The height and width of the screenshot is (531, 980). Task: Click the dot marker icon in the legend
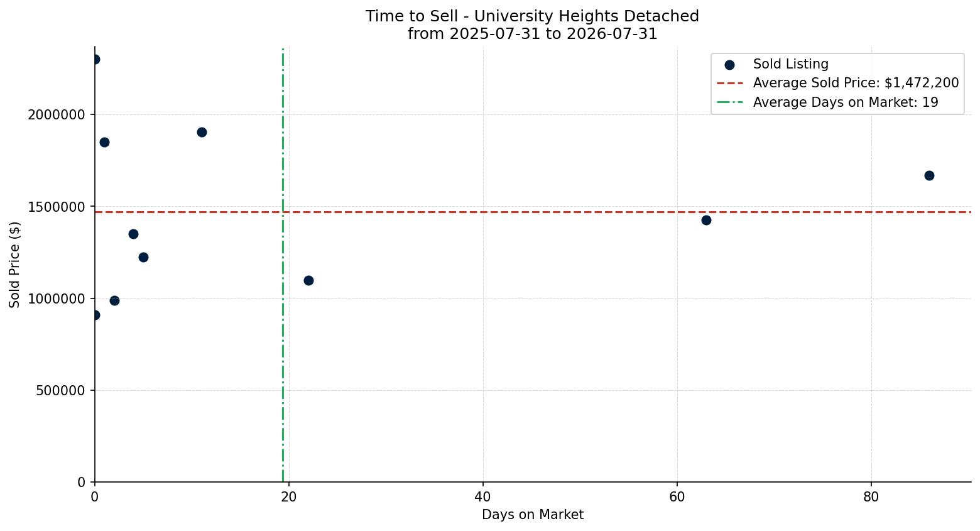coord(729,65)
